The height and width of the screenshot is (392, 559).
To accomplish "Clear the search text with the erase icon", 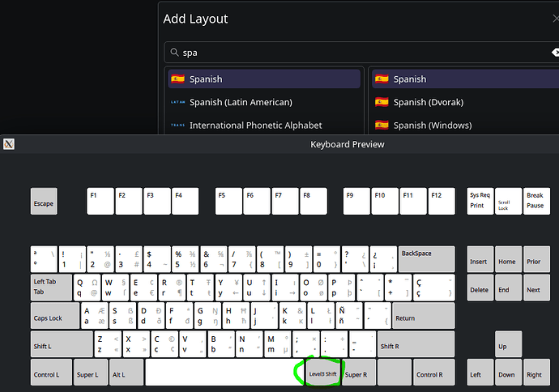I will tap(553, 53).
